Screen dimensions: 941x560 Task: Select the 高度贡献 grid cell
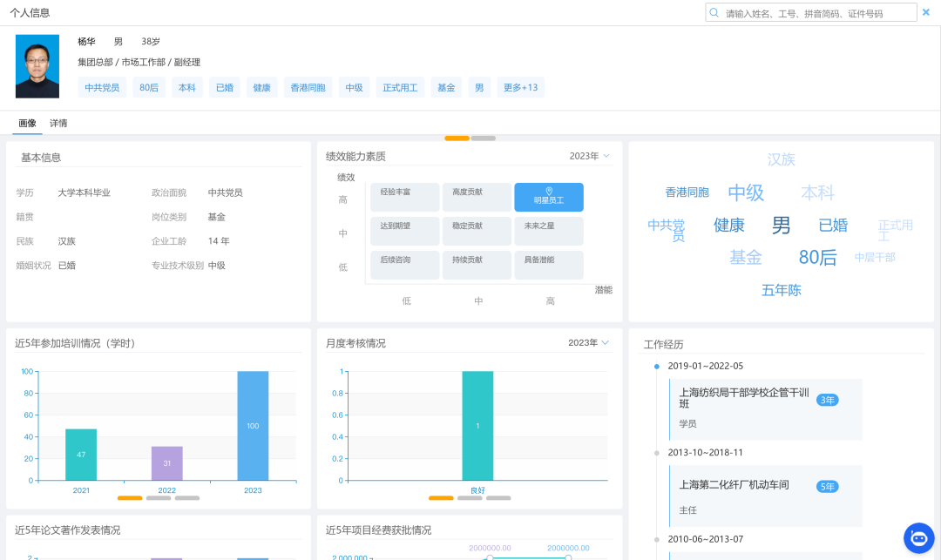click(477, 197)
